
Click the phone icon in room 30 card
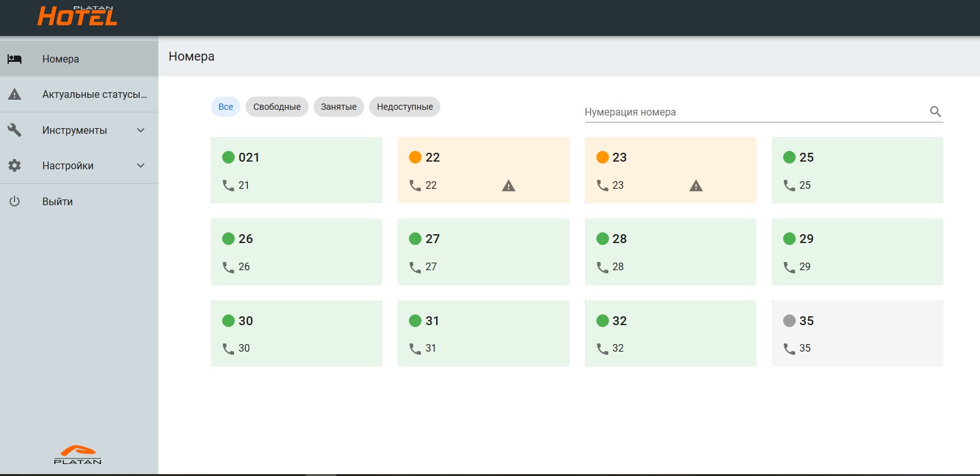228,348
